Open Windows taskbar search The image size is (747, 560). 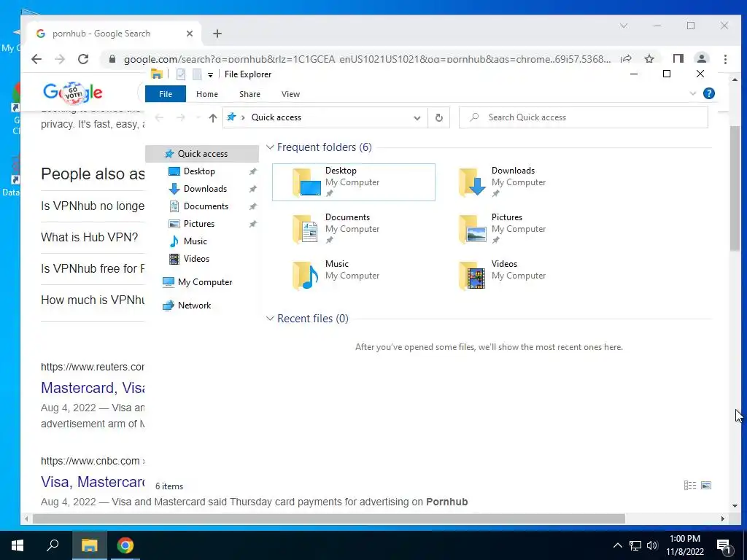(x=53, y=545)
